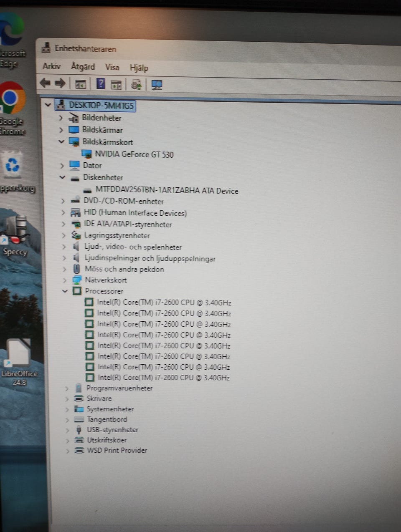Screen dimensions: 401x532
Task: Click the properties pane toolbar icon
Action: coord(116,85)
